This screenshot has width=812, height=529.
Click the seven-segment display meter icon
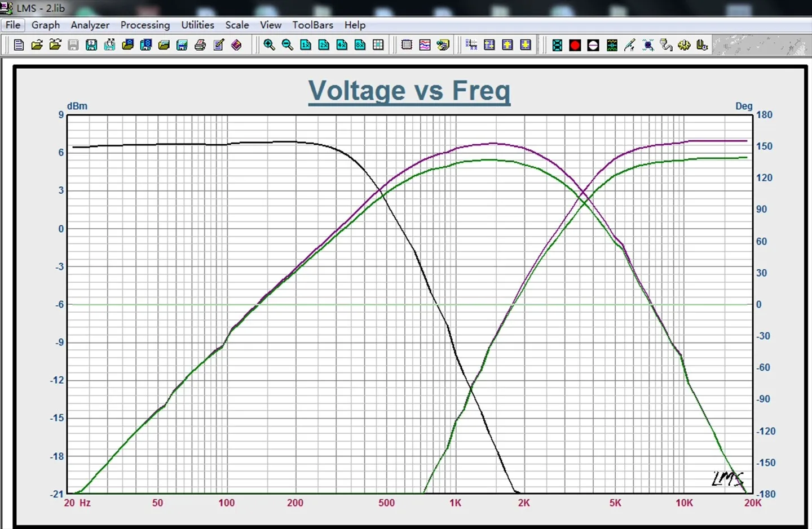557,45
